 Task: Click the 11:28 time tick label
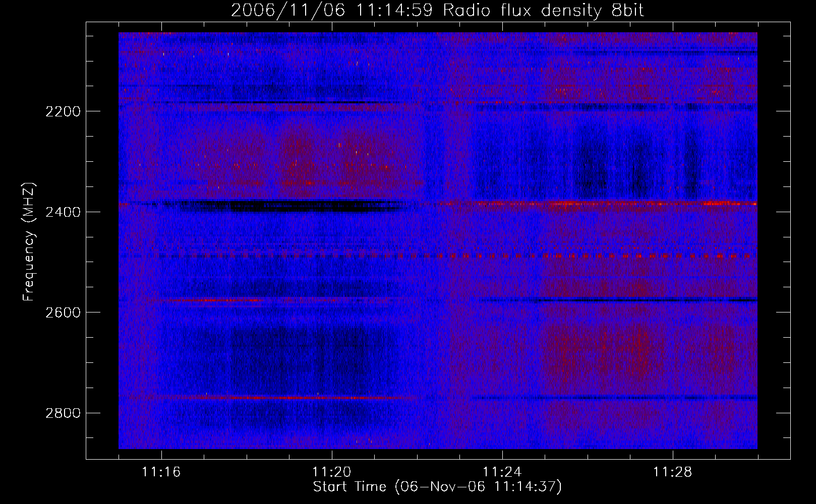pos(673,472)
